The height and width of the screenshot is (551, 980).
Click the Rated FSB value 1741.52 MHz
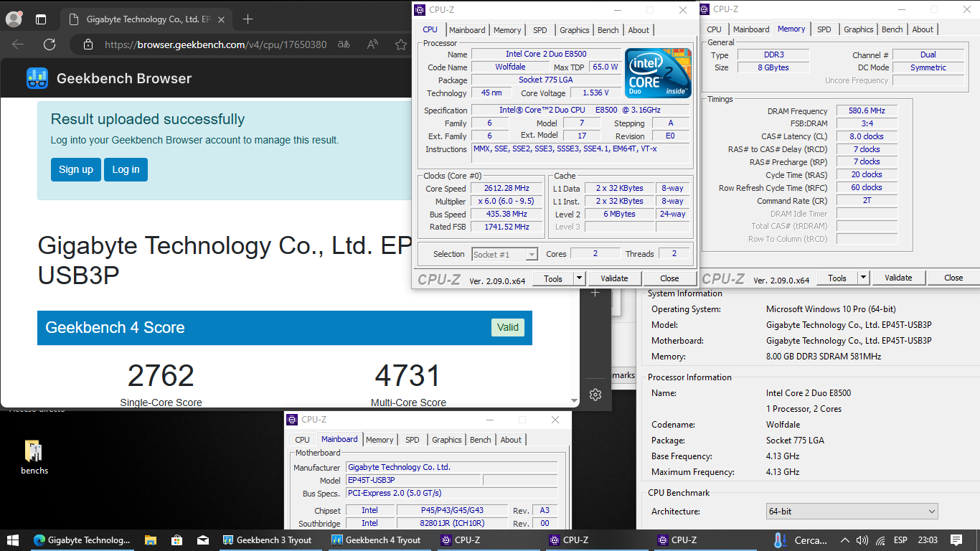click(507, 227)
